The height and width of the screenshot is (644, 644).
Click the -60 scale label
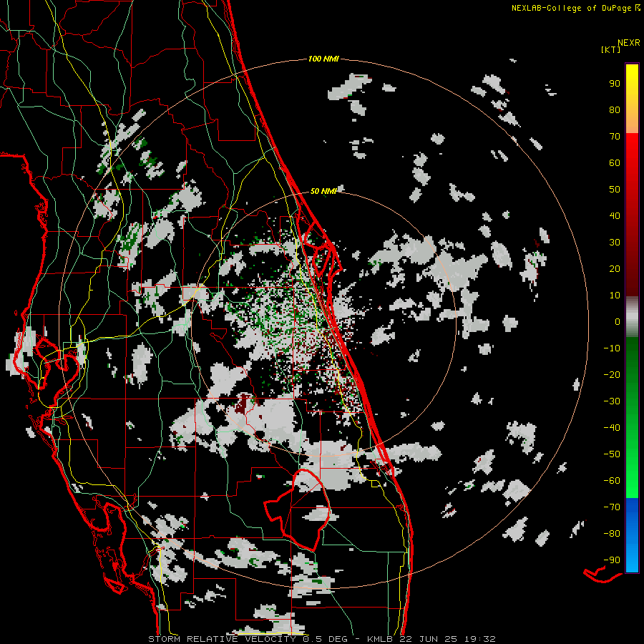point(612,481)
